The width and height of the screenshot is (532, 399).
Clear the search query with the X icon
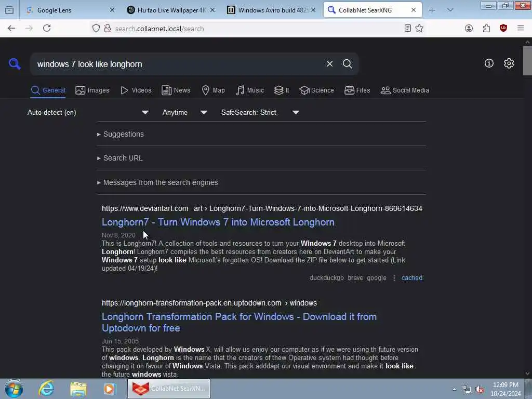329,64
